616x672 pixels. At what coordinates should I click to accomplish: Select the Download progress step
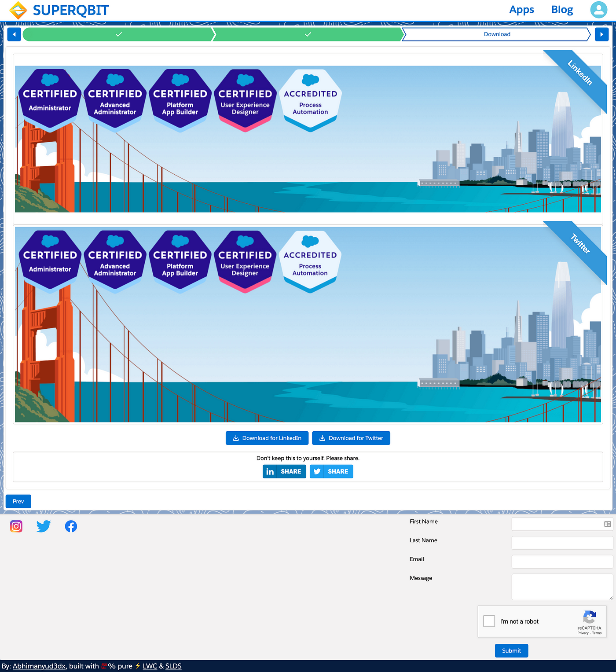pos(497,34)
